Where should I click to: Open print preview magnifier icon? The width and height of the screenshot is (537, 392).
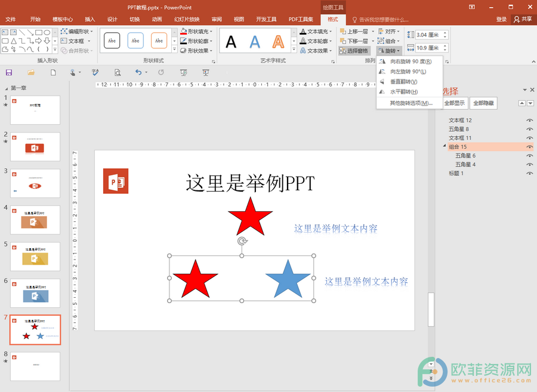[x=118, y=73]
